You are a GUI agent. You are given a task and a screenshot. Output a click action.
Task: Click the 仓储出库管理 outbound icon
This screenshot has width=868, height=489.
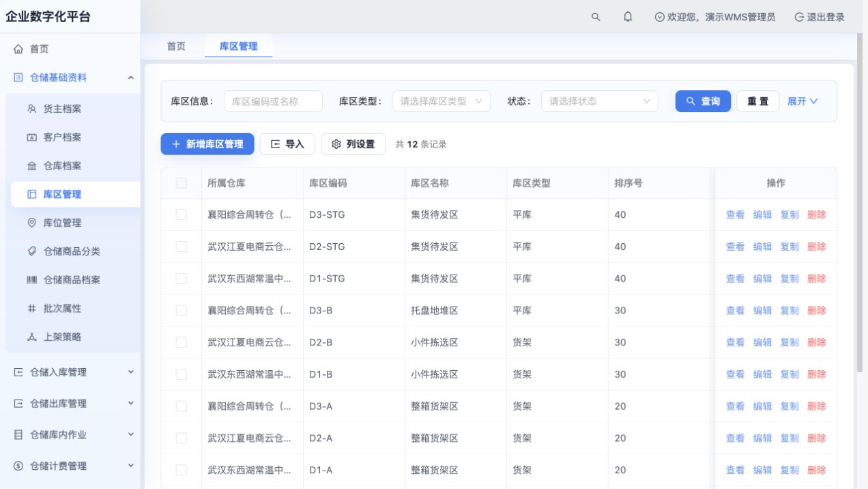tap(18, 404)
